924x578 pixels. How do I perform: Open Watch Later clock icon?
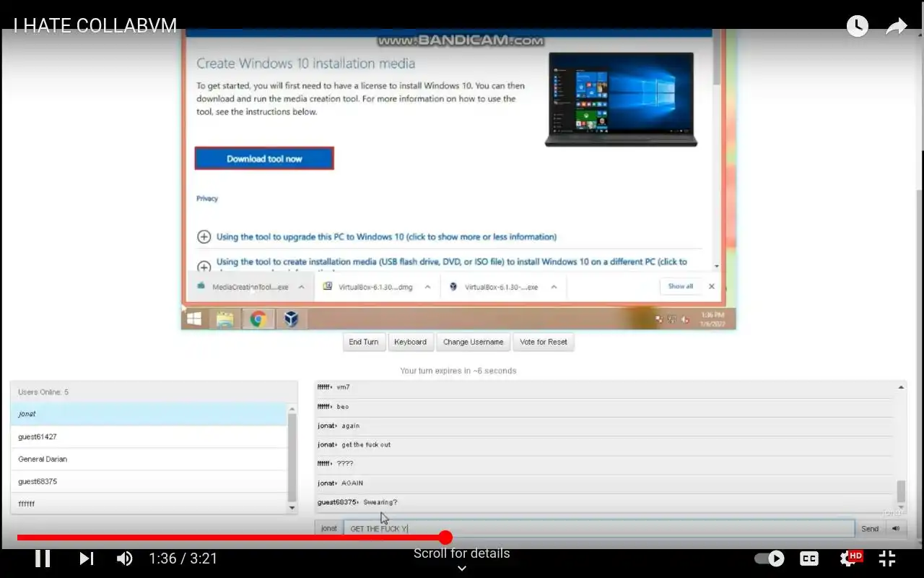(x=857, y=26)
